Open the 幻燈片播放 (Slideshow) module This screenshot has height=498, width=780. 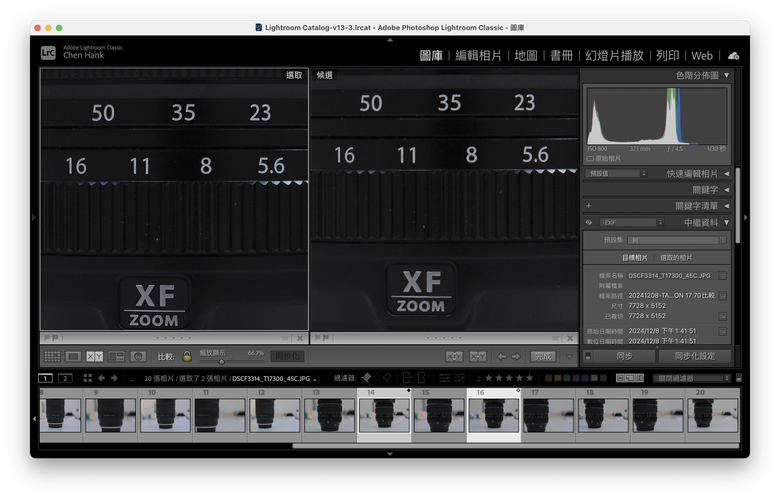614,55
